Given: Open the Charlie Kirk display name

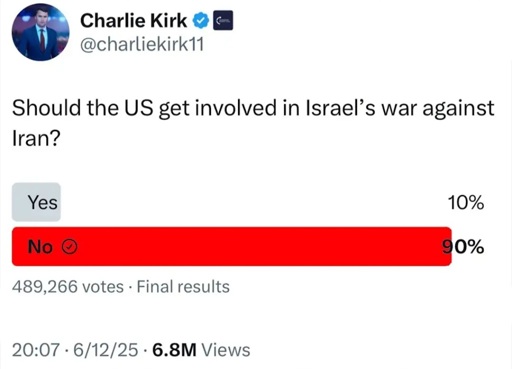Looking at the screenshot, I should tap(134, 21).
